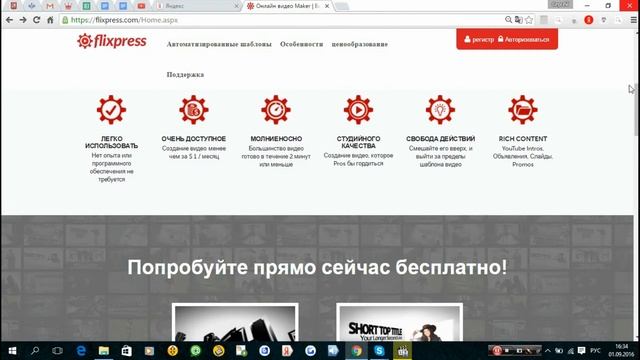
Task: Open the Chrome hamburger menu
Action: click(633, 20)
